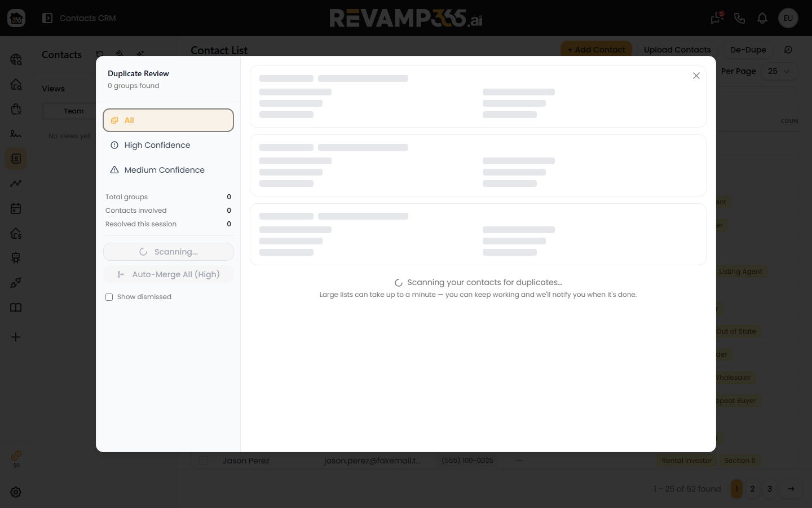Toggle the sidebar panel icon beside Contacts CRM
Screen dimensions: 812x508
(47, 18)
